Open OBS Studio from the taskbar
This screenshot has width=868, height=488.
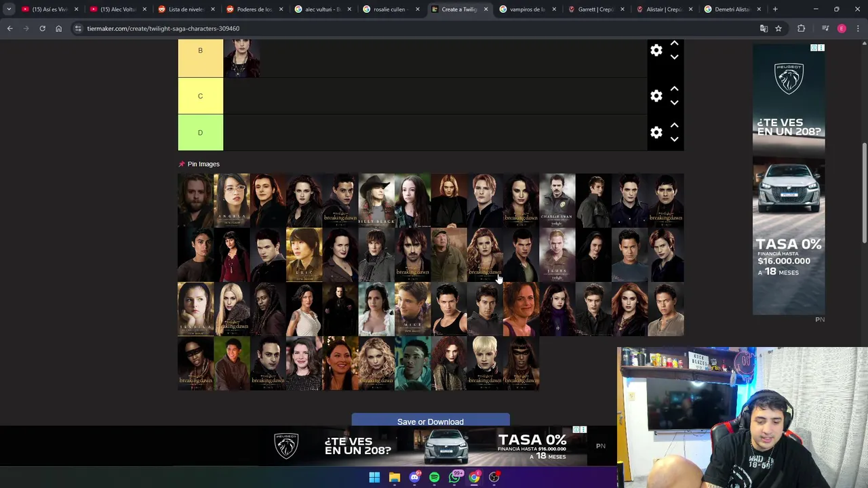tap(494, 477)
